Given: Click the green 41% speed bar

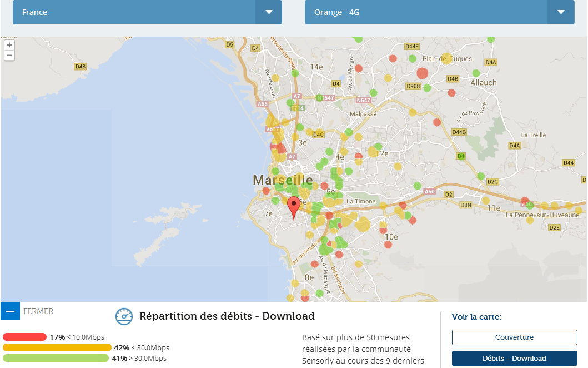Looking at the screenshot, I should click(56, 358).
